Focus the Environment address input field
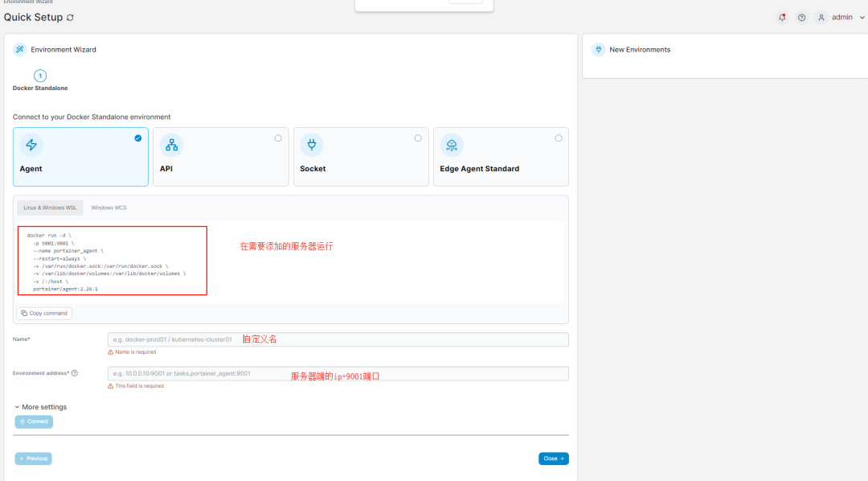 pos(338,373)
